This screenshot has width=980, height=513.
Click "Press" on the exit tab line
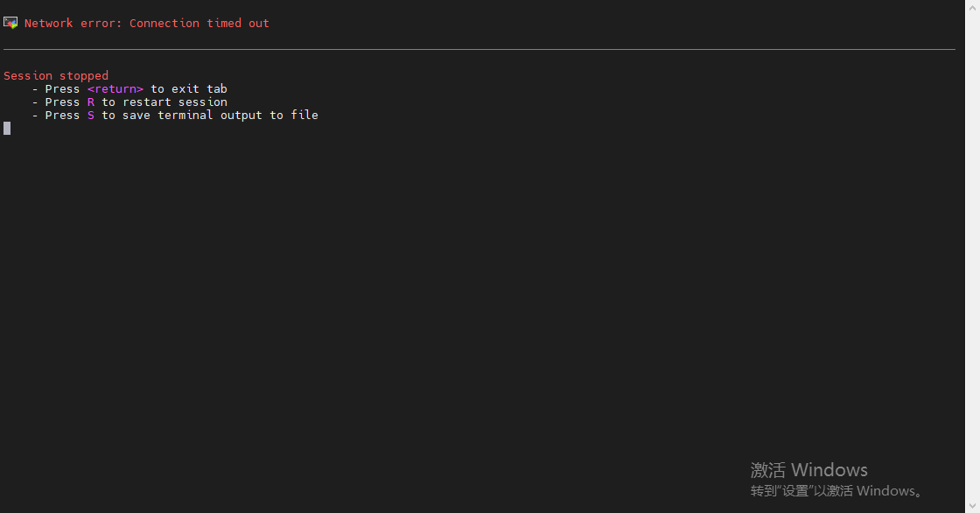point(62,89)
